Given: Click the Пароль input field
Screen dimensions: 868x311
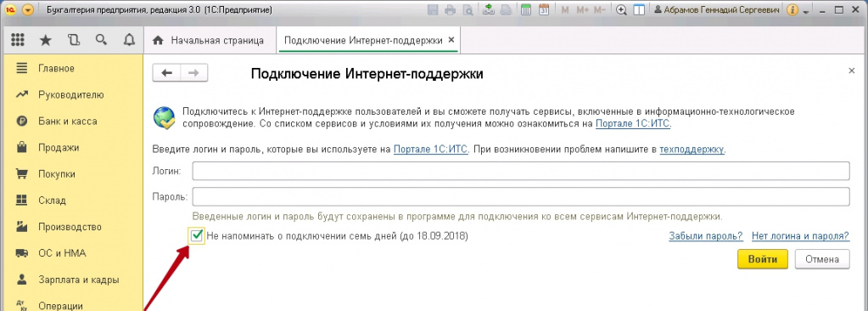Looking at the screenshot, I should pyautogui.click(x=520, y=197).
